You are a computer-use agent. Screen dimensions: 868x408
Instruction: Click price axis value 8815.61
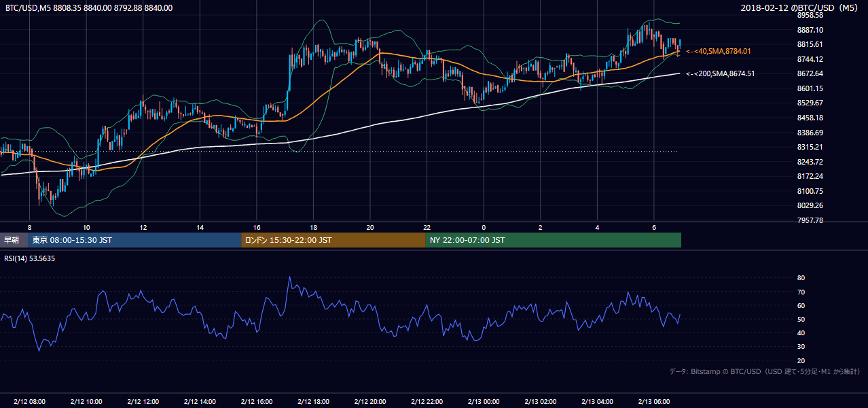pyautogui.click(x=810, y=44)
